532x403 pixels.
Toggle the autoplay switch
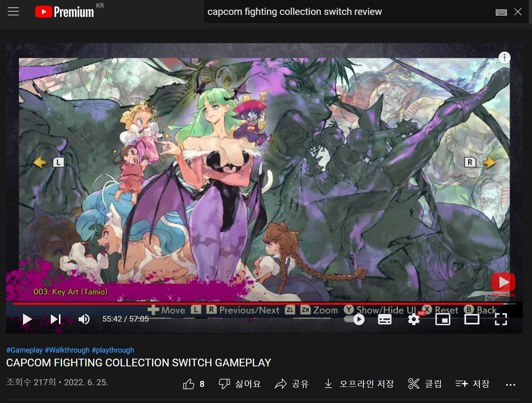pyautogui.click(x=355, y=319)
